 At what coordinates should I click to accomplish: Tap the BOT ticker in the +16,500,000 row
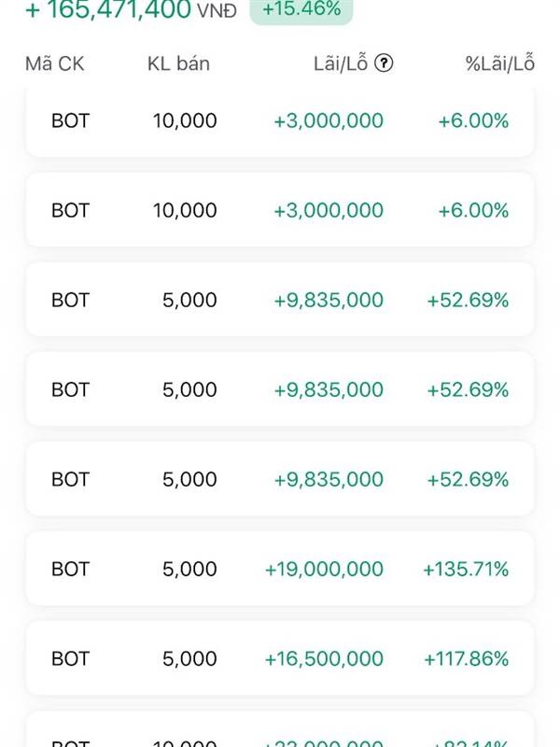pyautogui.click(x=71, y=658)
